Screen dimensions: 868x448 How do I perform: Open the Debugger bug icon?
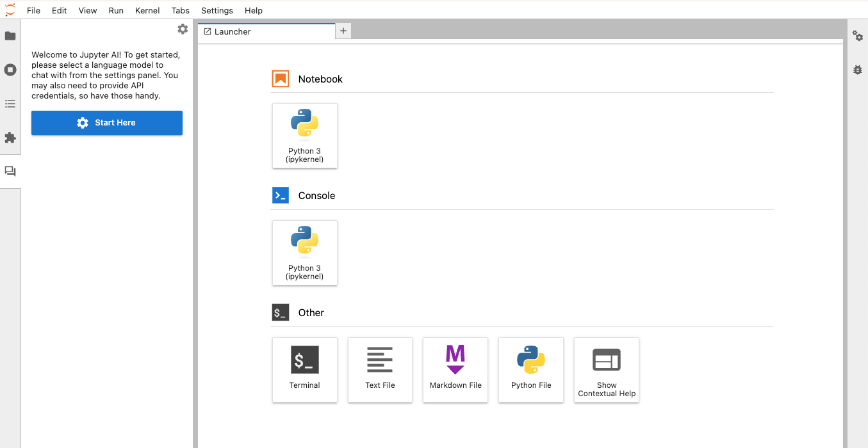[858, 70]
